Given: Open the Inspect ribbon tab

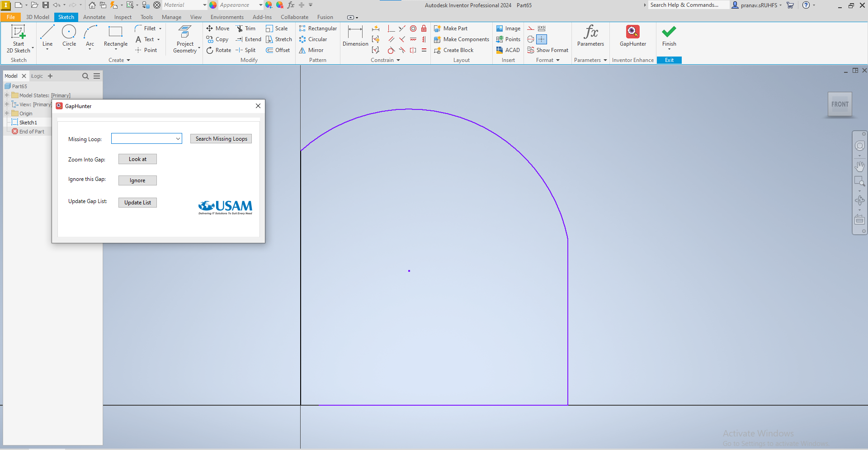Looking at the screenshot, I should [123, 17].
